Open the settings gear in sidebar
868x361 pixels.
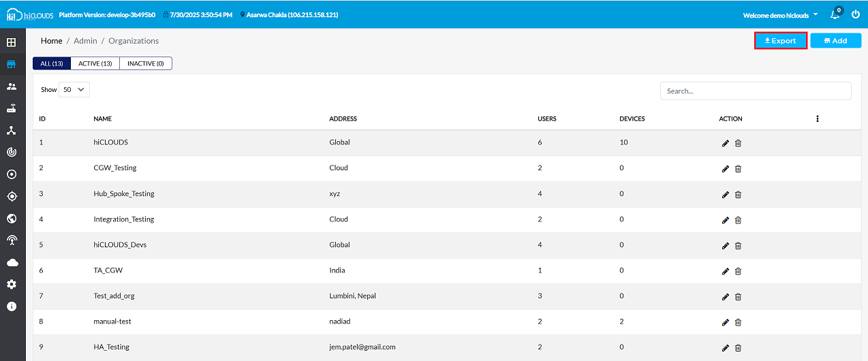click(x=12, y=284)
